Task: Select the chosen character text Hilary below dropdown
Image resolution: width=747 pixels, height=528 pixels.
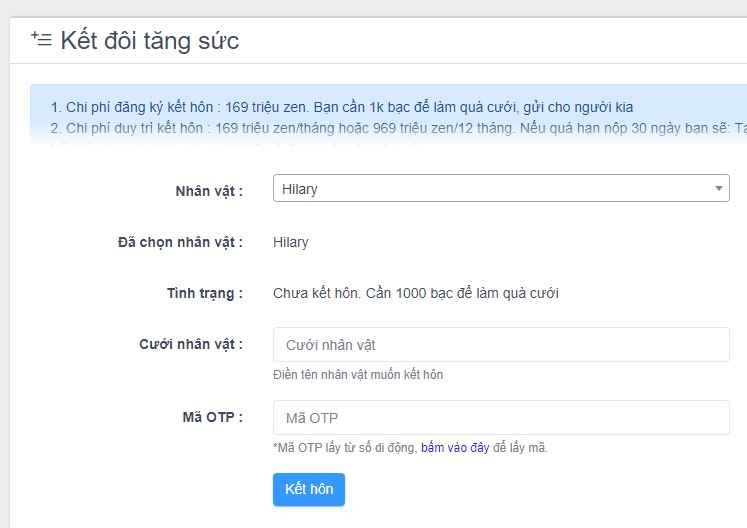Action: [x=291, y=242]
